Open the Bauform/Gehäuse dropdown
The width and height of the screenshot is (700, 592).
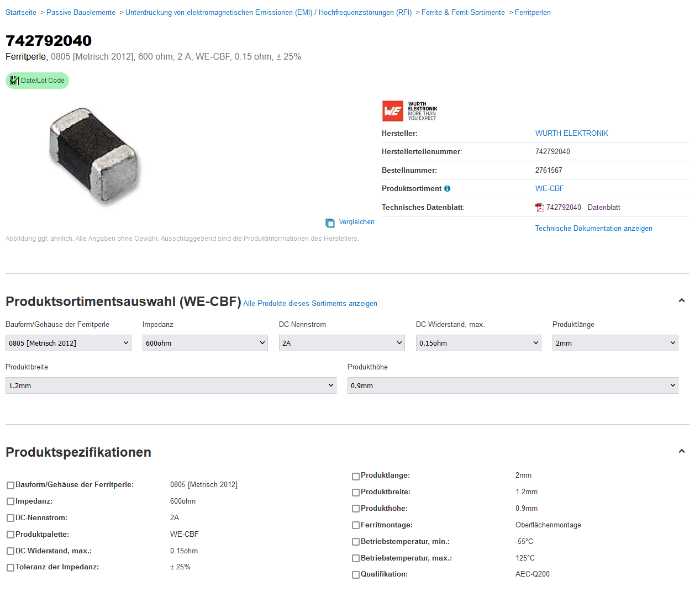tap(69, 343)
